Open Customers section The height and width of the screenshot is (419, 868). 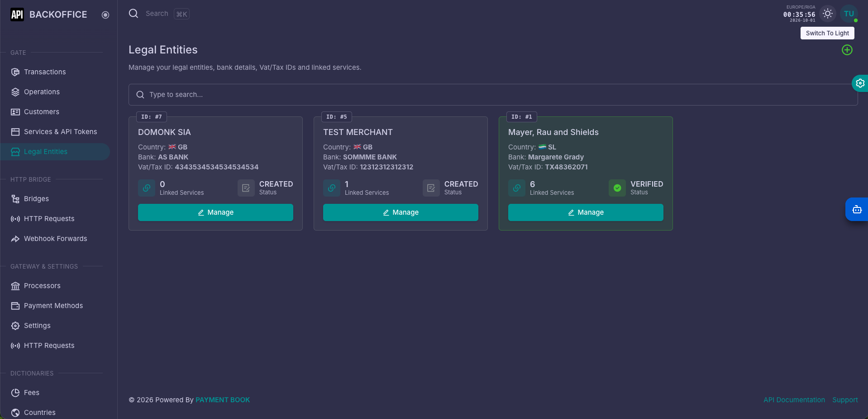coord(55,112)
